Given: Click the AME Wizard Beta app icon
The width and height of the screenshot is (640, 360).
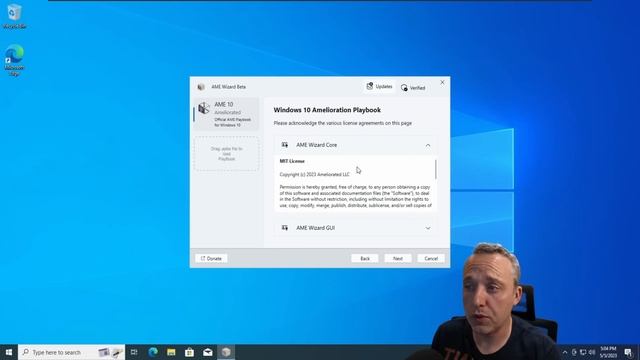Looking at the screenshot, I should pos(201,87).
